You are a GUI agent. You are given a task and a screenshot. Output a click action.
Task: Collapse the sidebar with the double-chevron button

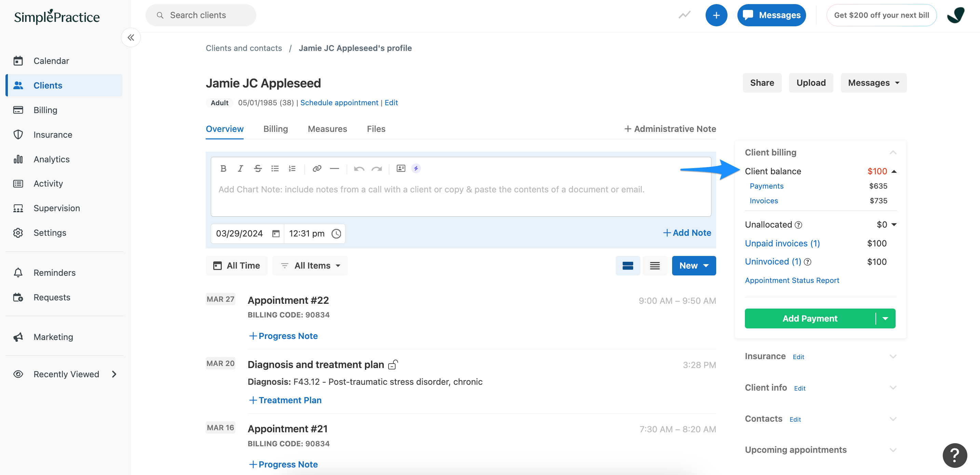(x=131, y=37)
